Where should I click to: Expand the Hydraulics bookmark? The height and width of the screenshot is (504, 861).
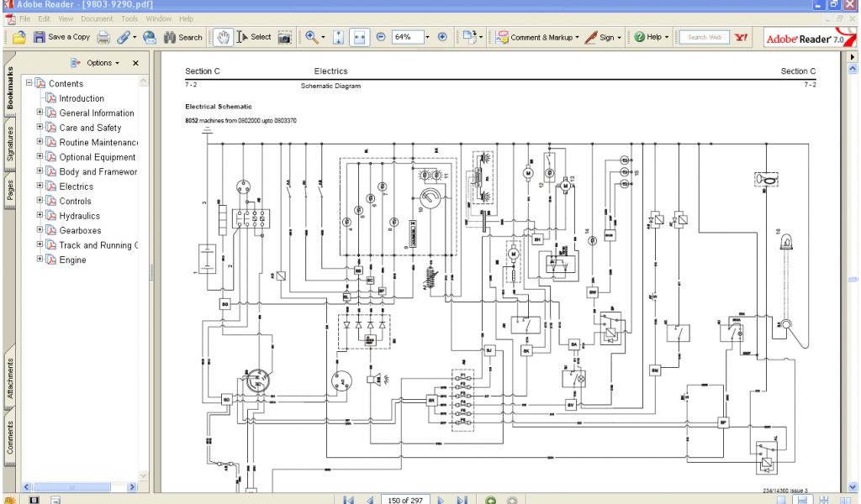(x=40, y=216)
